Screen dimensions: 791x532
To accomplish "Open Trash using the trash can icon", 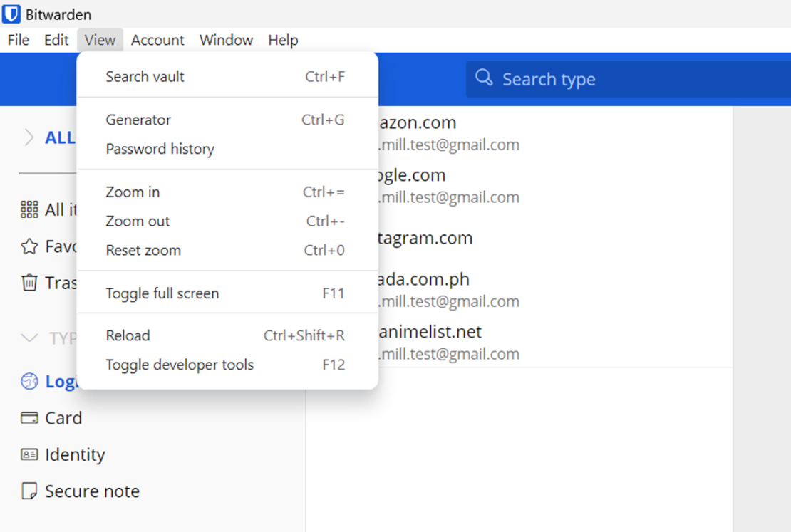I will (29, 282).
